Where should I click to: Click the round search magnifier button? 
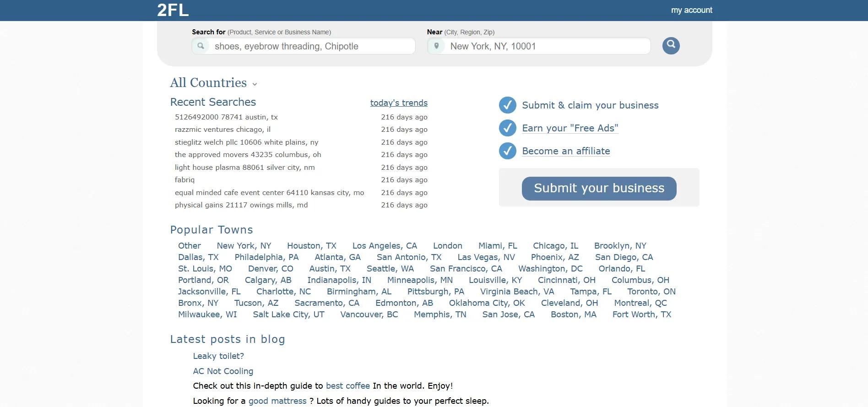pos(671,46)
